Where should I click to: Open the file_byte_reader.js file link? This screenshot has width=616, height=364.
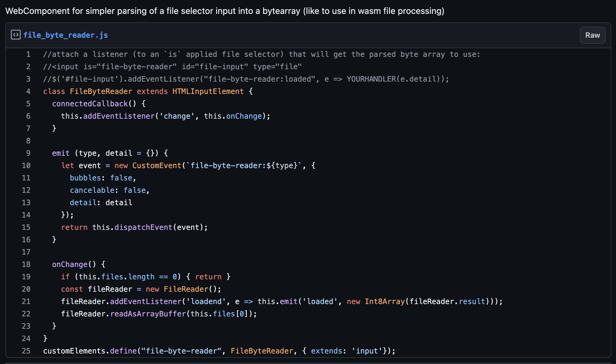(x=66, y=35)
